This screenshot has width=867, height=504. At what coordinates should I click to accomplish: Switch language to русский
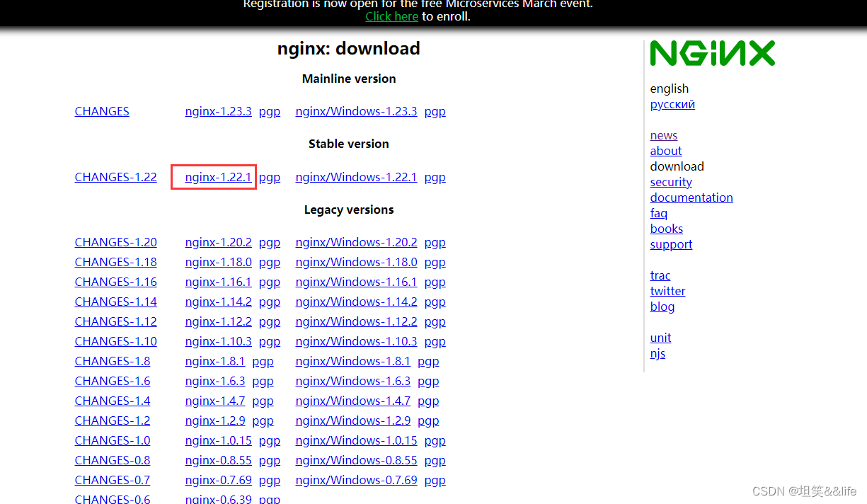pos(672,104)
